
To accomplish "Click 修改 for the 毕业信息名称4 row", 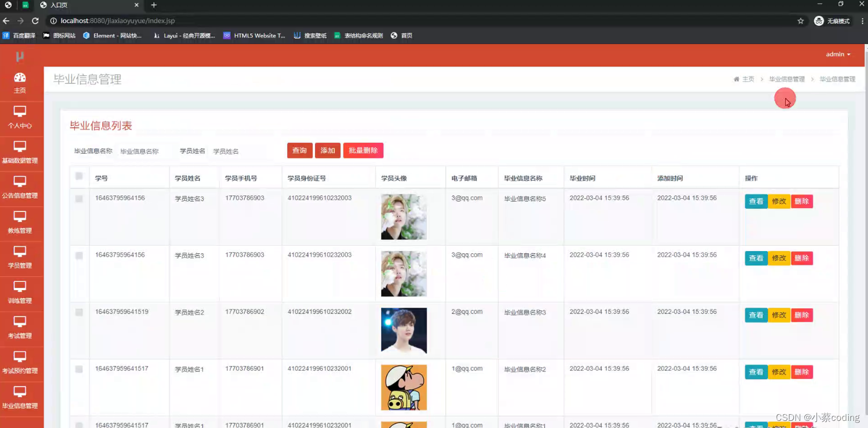I will pos(779,258).
